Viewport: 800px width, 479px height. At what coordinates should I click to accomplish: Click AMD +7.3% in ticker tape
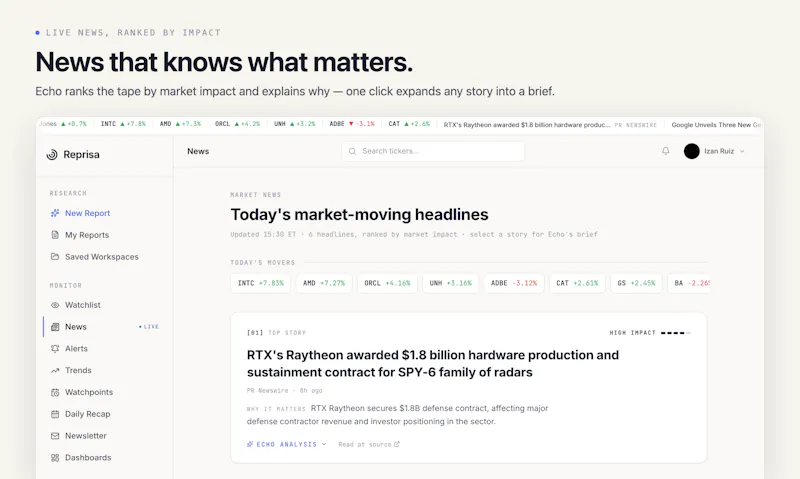180,124
